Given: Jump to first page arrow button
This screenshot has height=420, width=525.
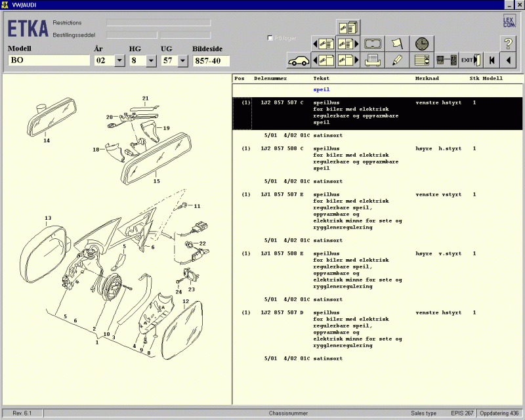Looking at the screenshot, I should click(491, 60).
